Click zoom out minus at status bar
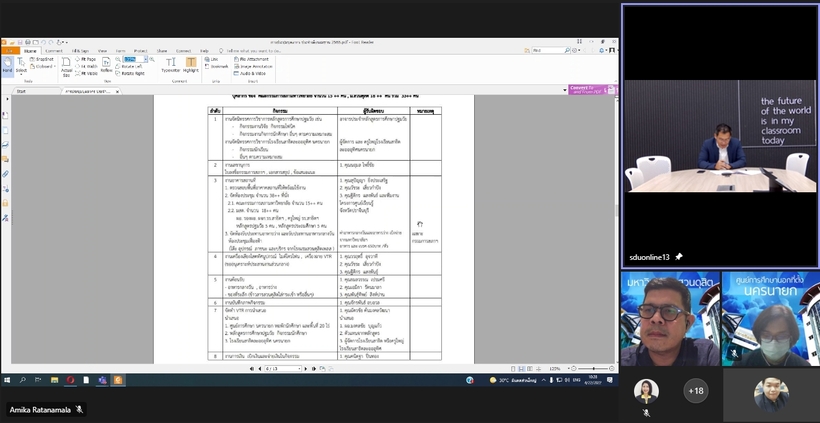The image size is (820, 423). 574,369
